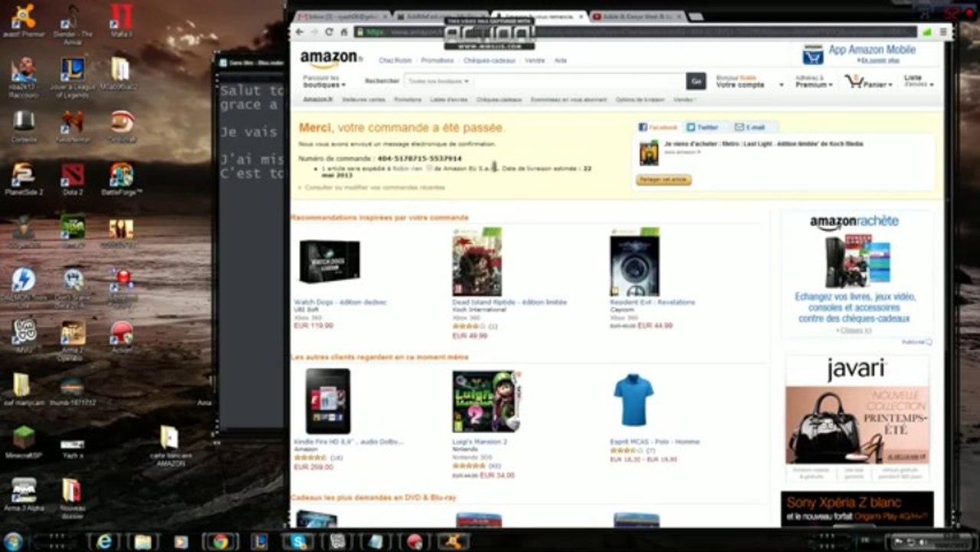
Task: Launch Slender - The Arrival desktop shortcut
Action: 73,23
